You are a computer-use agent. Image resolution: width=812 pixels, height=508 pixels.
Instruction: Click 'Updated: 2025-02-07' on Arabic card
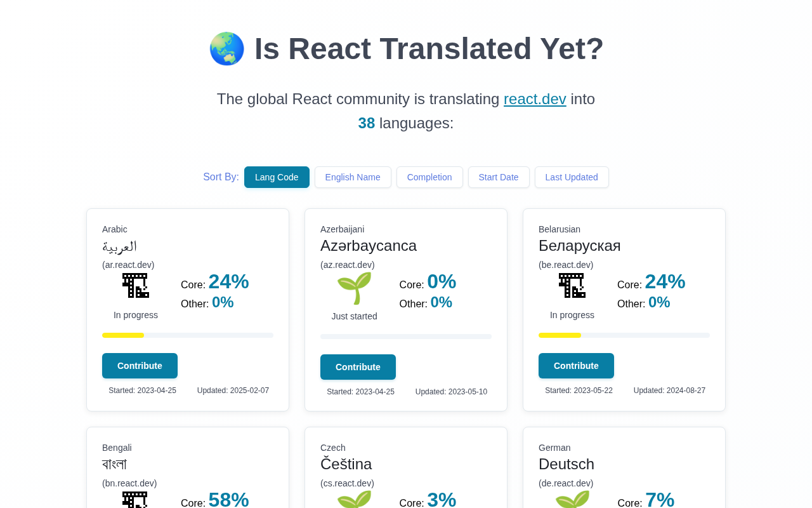coord(233,391)
